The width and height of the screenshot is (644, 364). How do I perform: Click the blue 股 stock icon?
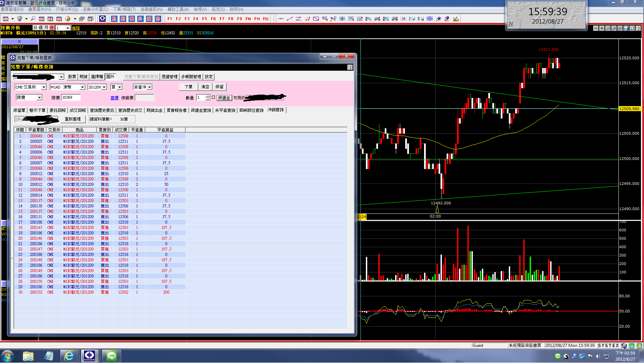pyautogui.click(x=114, y=19)
